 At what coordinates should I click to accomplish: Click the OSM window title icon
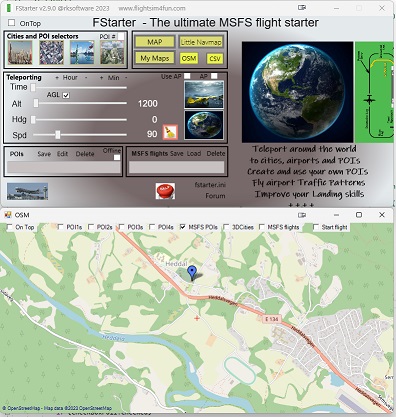tap(8, 215)
